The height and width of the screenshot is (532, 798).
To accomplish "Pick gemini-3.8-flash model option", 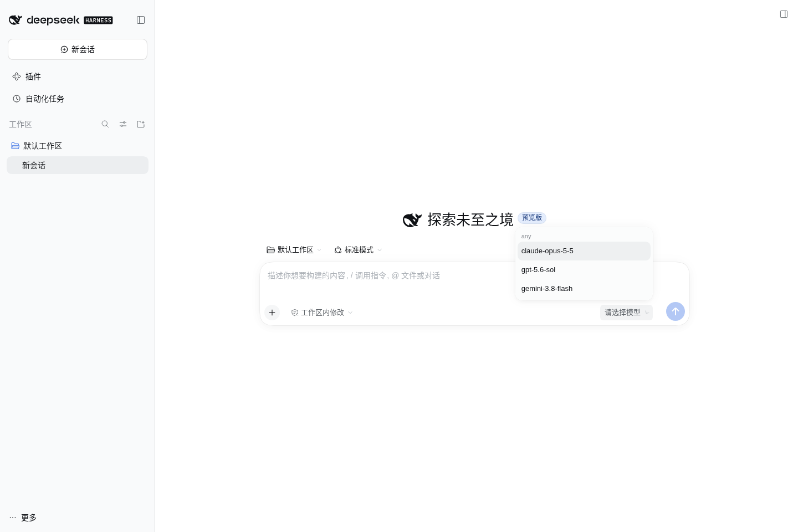I will 584,289.
